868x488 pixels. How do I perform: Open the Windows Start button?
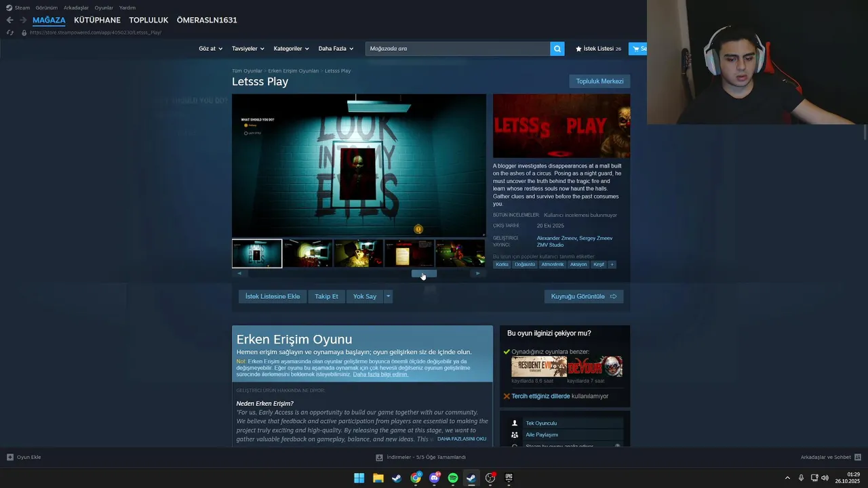(359, 478)
